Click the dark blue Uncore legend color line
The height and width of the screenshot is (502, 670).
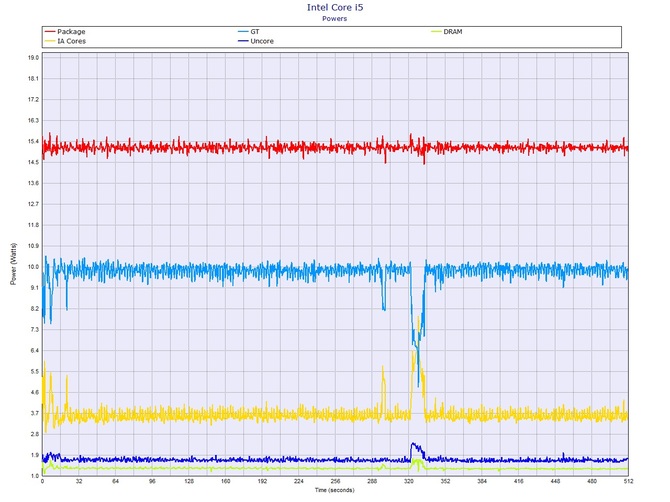pos(243,41)
